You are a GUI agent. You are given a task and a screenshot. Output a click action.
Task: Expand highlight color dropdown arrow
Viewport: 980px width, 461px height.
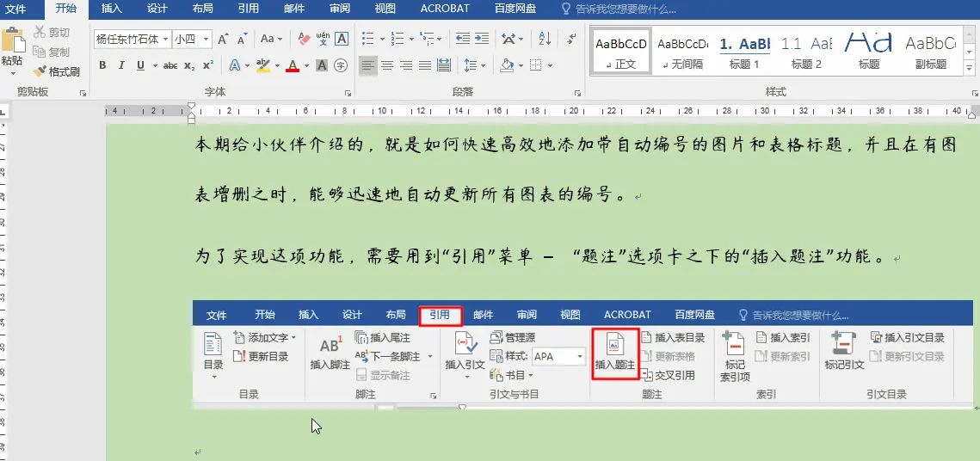click(276, 65)
